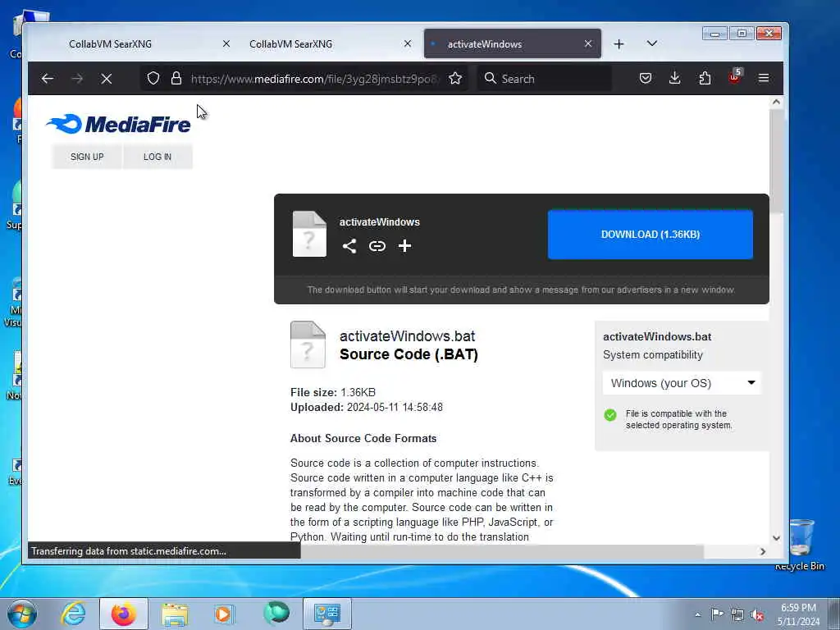
Task: Expand the list all tabs chevron
Action: (x=652, y=43)
